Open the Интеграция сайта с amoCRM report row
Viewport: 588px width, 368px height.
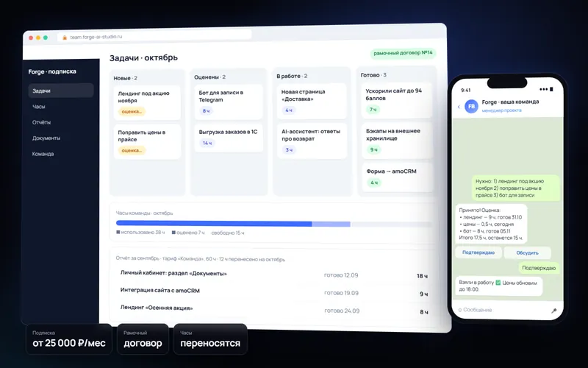(274, 291)
